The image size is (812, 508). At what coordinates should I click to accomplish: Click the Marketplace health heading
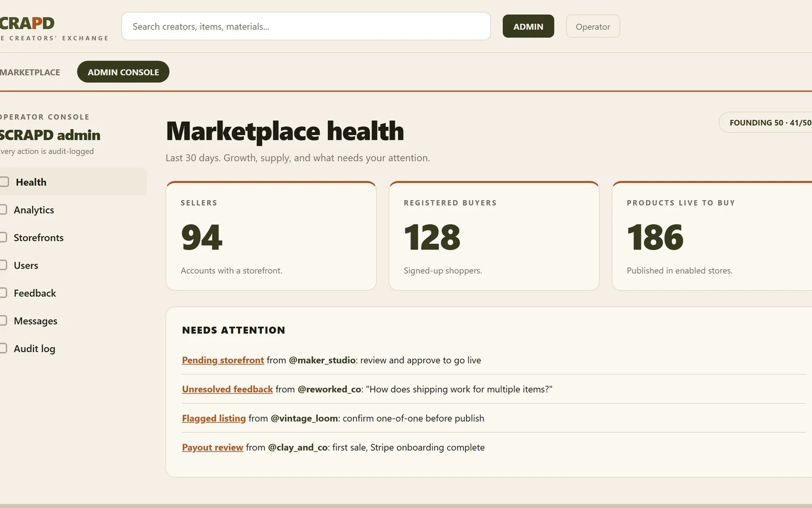(285, 131)
